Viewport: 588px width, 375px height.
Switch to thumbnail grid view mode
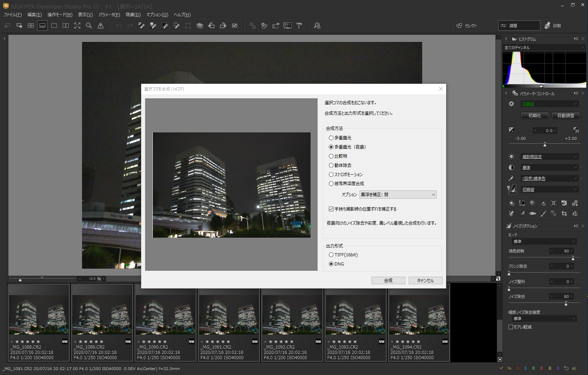tap(31, 26)
